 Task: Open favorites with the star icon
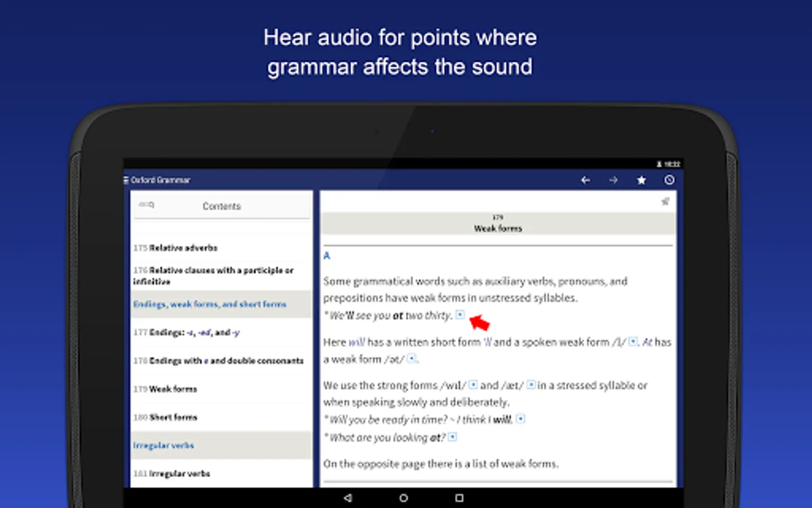point(641,180)
